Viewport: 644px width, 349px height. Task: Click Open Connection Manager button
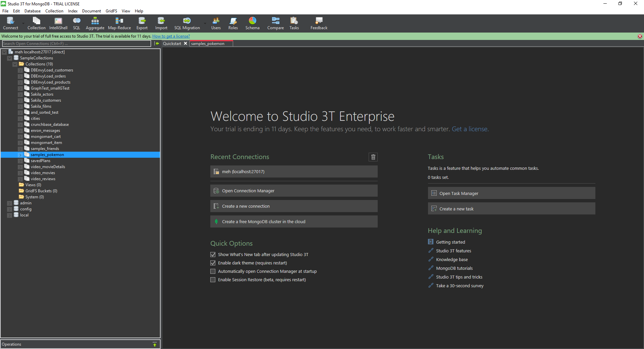(x=293, y=191)
